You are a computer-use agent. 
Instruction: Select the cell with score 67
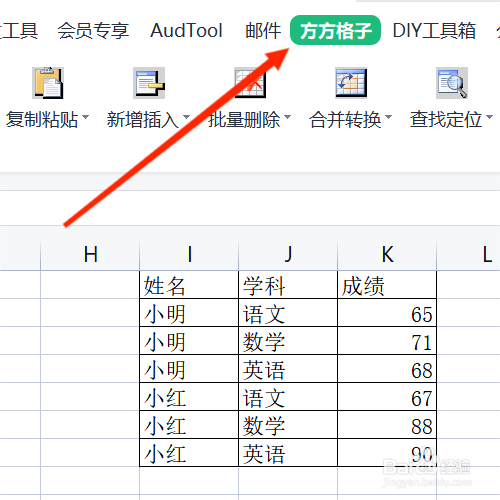387,397
